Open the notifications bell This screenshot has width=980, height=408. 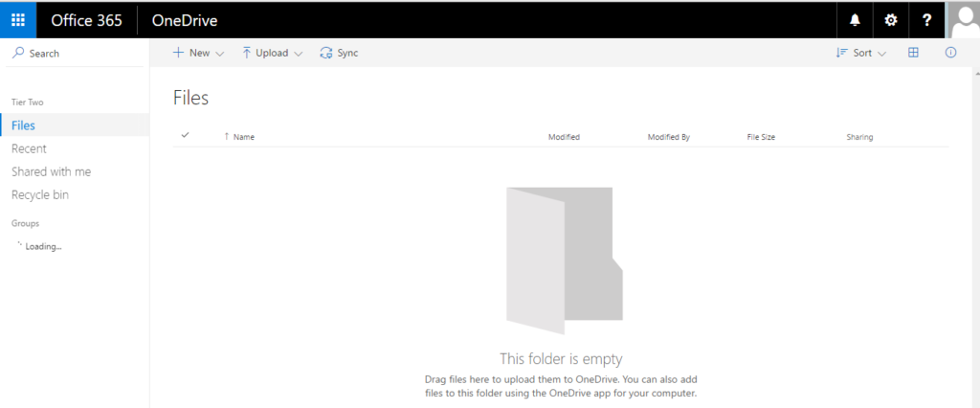pos(855,20)
